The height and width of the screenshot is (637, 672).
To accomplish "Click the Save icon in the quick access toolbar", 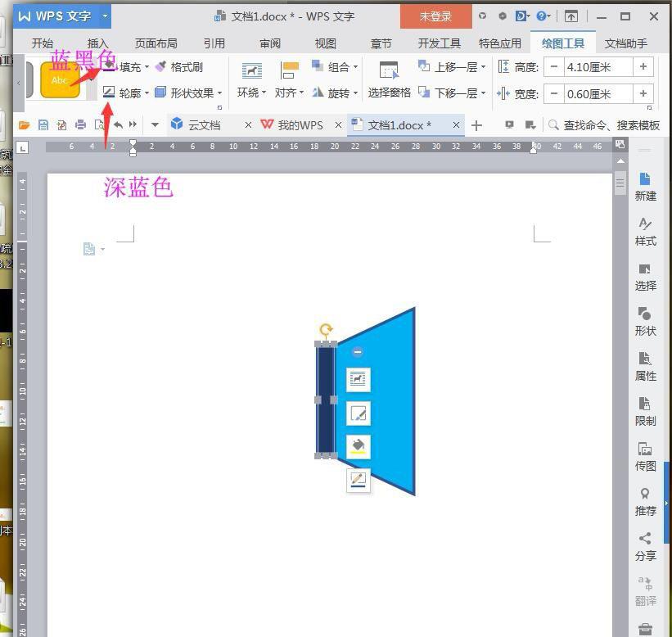I will [x=43, y=124].
